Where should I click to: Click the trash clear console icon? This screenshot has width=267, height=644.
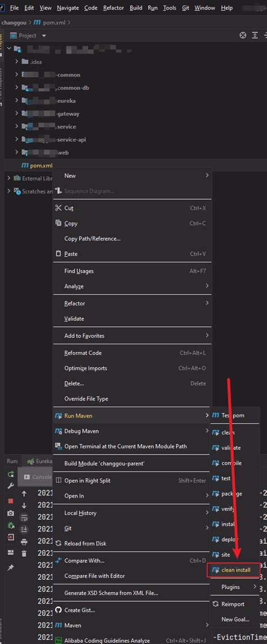click(x=24, y=553)
